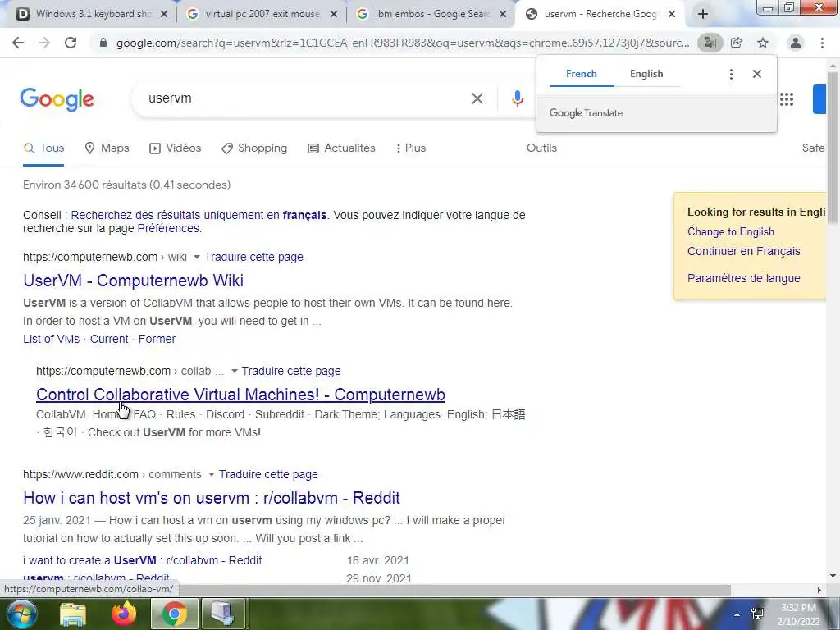Launch Firefox from the taskbar
Screen dimensions: 840x630
pos(124,614)
